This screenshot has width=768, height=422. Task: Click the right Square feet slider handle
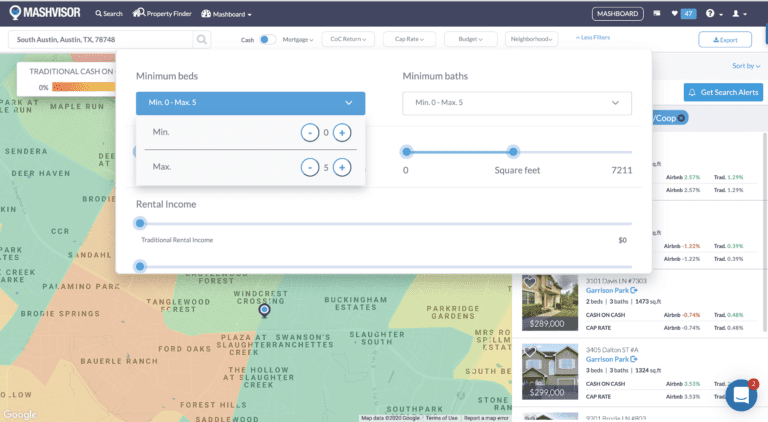pyautogui.click(x=513, y=151)
